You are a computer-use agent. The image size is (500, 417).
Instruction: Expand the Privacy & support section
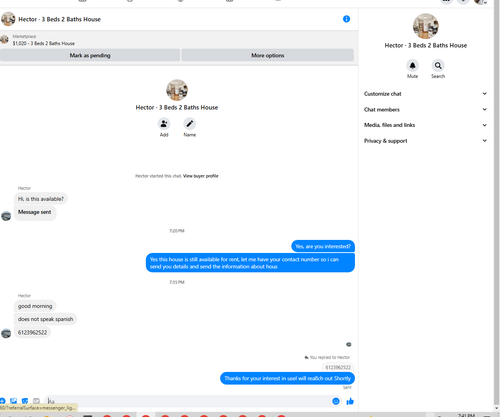426,141
